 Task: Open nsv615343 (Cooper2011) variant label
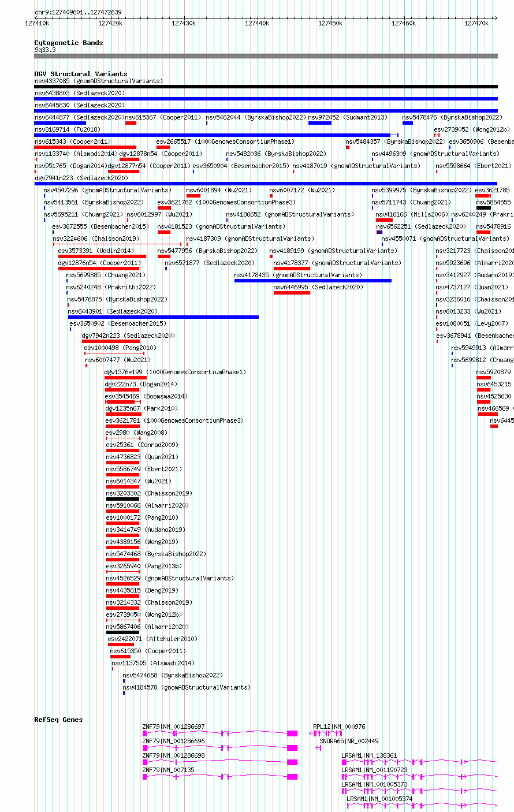72,141
